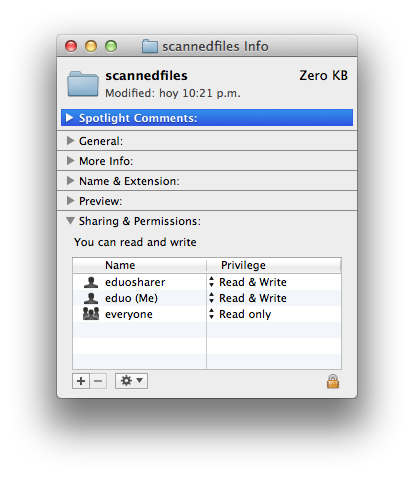The width and height of the screenshot is (414, 477).
Task: Open eduo (Me) privilege popup
Action: (247, 298)
